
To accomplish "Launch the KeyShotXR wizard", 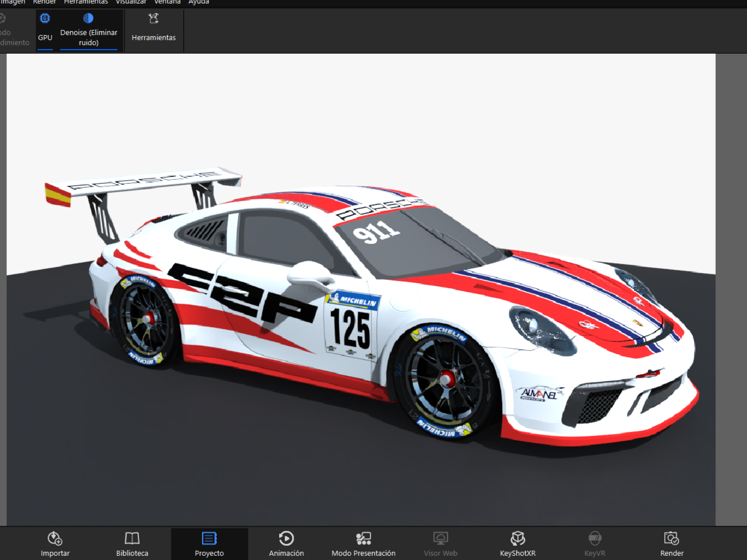I will click(x=517, y=544).
